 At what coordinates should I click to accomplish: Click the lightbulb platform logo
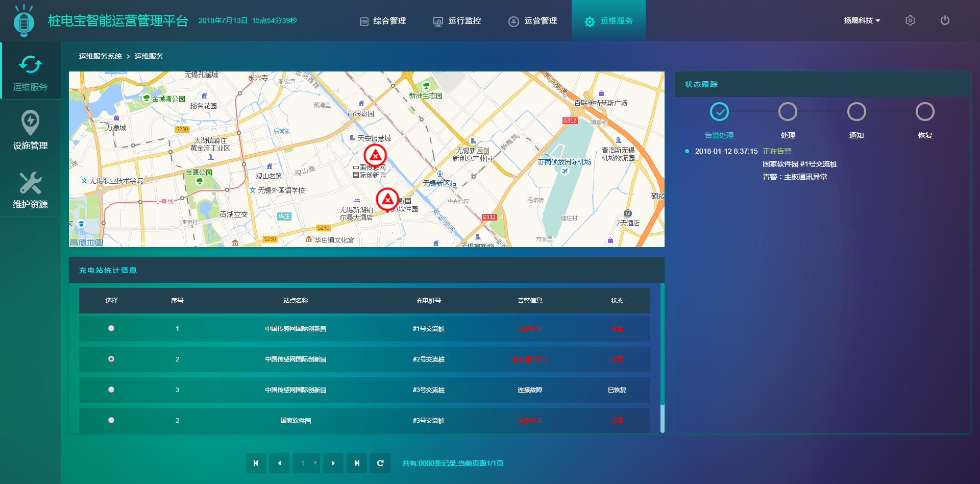(x=23, y=21)
